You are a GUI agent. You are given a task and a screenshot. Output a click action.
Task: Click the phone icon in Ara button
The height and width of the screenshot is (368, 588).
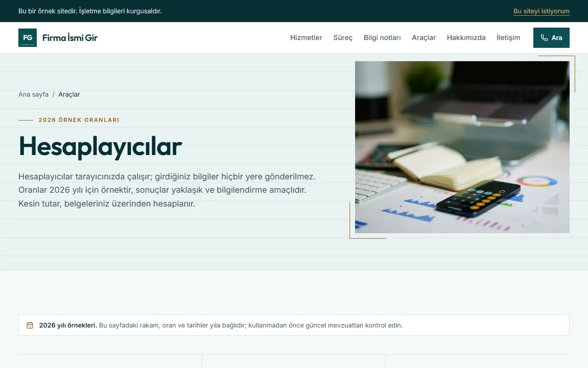[x=544, y=38]
